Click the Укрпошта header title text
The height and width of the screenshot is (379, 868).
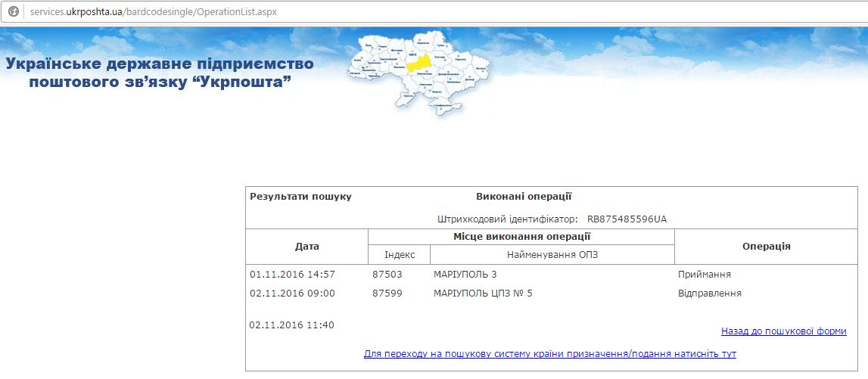160,73
